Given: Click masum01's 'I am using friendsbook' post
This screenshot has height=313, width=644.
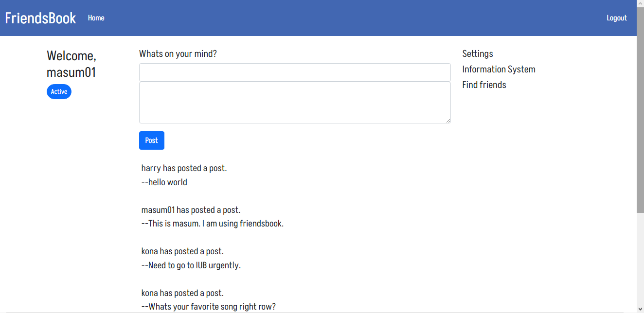Looking at the screenshot, I should click(212, 224).
